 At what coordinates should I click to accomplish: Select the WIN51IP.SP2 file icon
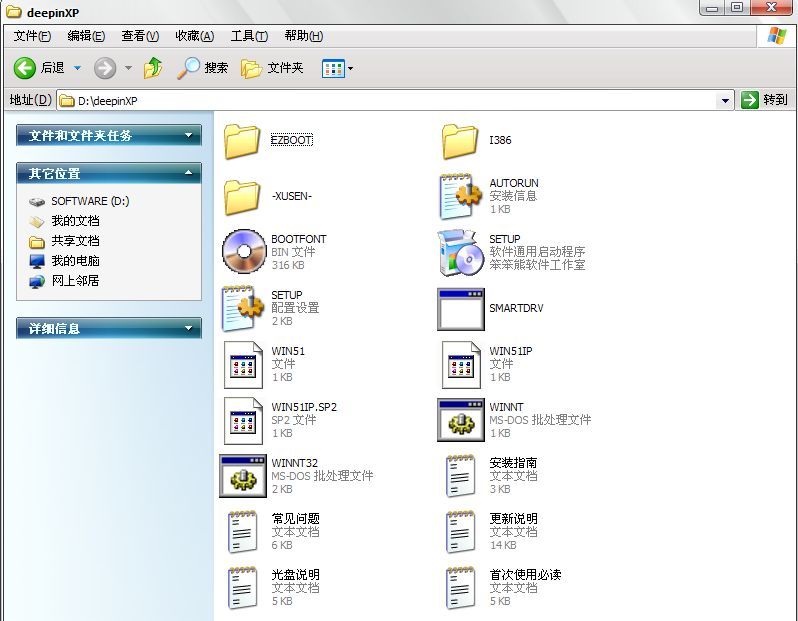click(x=243, y=420)
